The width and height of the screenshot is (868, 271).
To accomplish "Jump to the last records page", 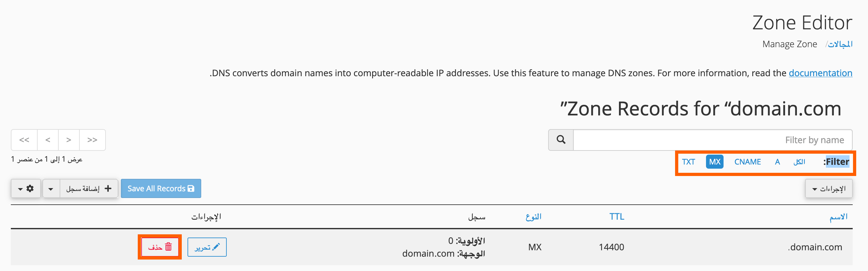I will 92,140.
